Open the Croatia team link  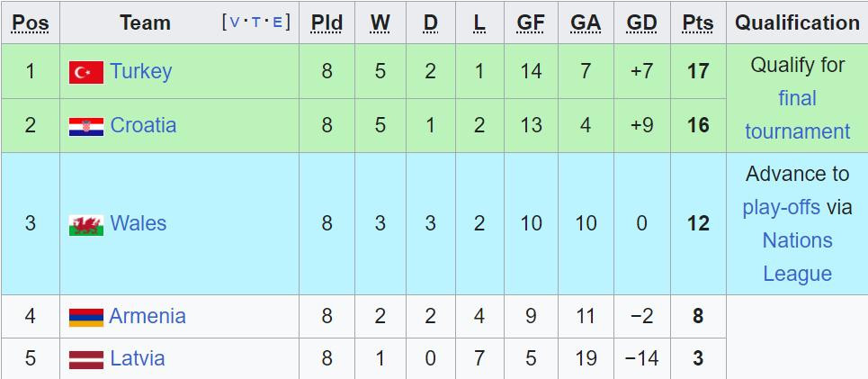pyautogui.click(x=143, y=125)
